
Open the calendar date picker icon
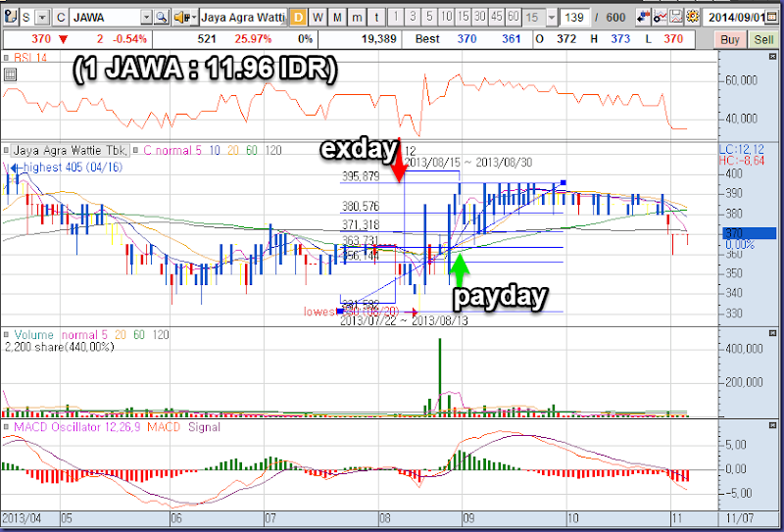(x=772, y=18)
